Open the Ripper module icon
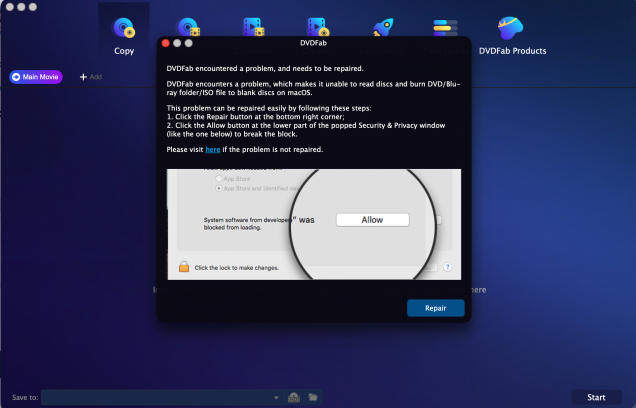The height and width of the screenshot is (408, 636). tap(189, 27)
